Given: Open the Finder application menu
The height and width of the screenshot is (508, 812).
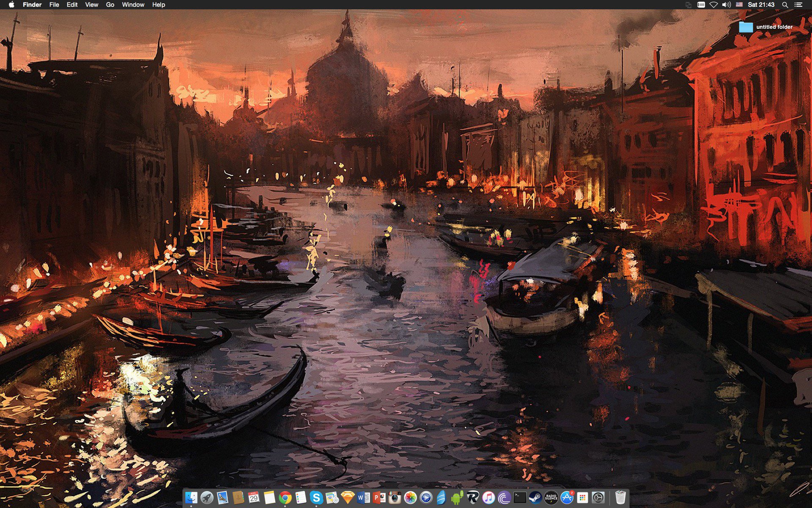Looking at the screenshot, I should (x=32, y=5).
